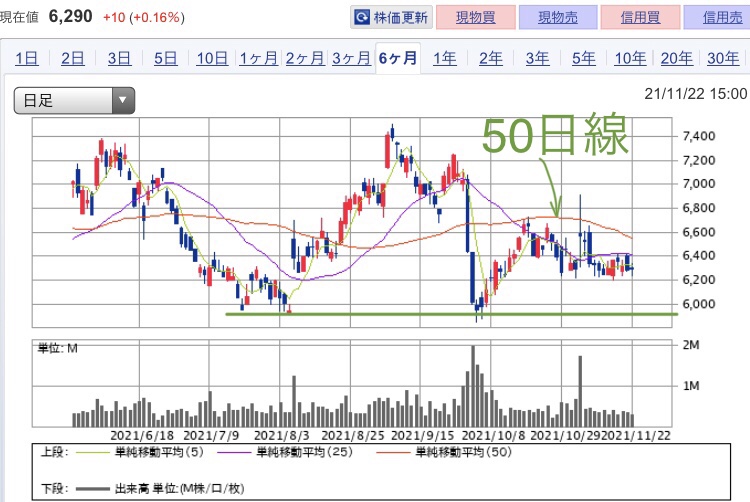The image size is (750, 502).
Task: Click the 6,600 price axis label
Action: [699, 232]
